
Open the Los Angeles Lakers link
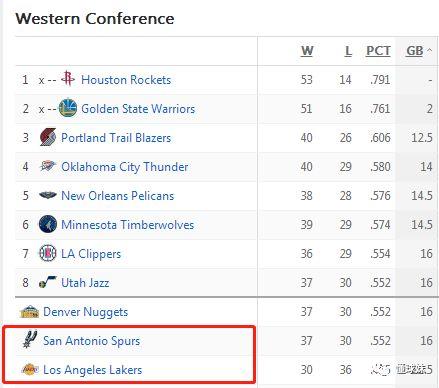pos(93,370)
